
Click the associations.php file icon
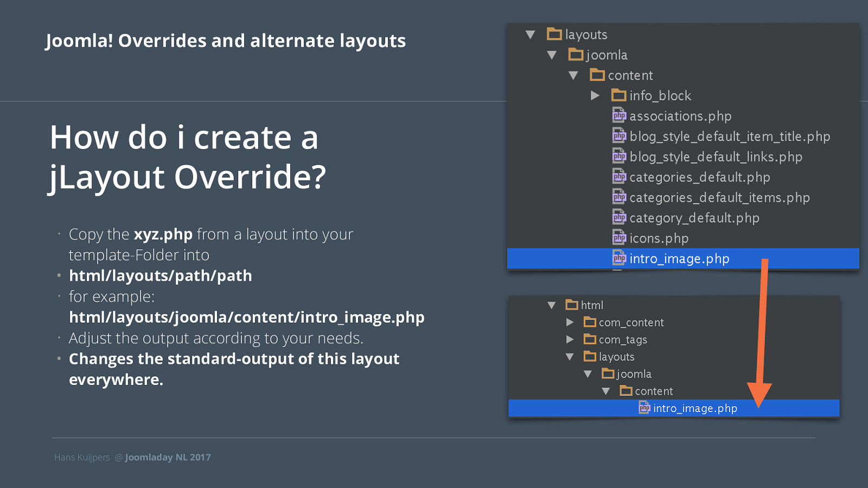pos(619,115)
